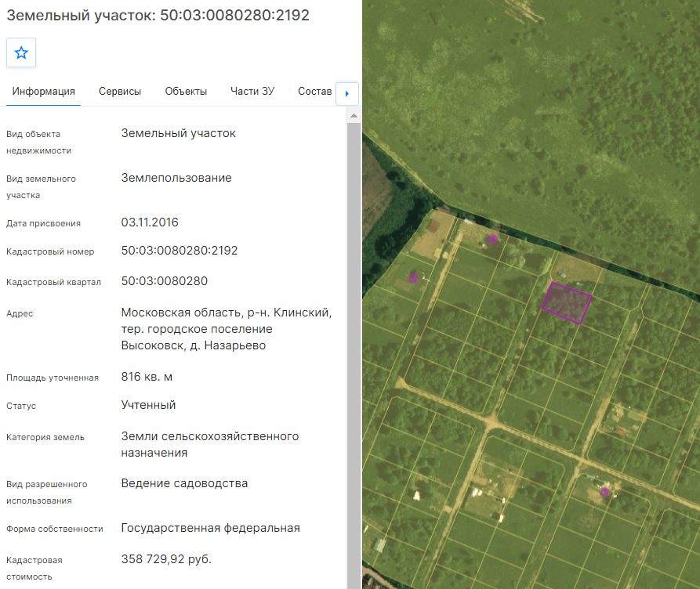
Task: Click the Земельный участок value under Вид объекта
Action: pos(178,133)
